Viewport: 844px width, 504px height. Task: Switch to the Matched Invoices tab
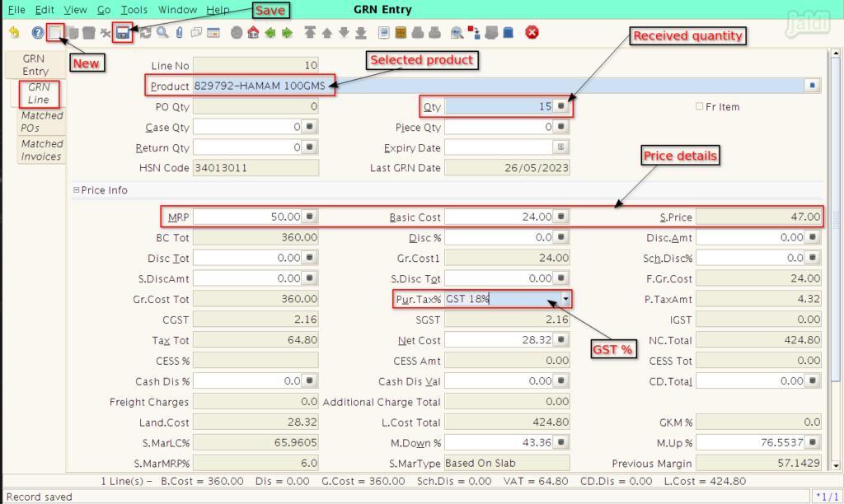click(41, 150)
